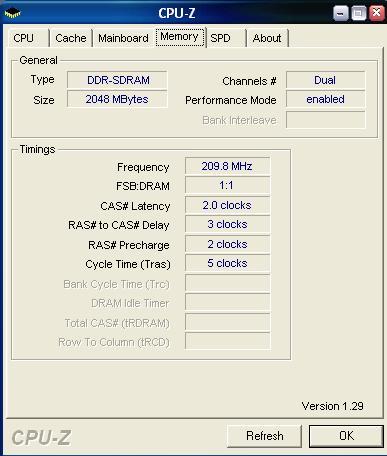Click the empty Row To Column (tRCD) field
The width and height of the screenshot is (387, 456).
227,341
